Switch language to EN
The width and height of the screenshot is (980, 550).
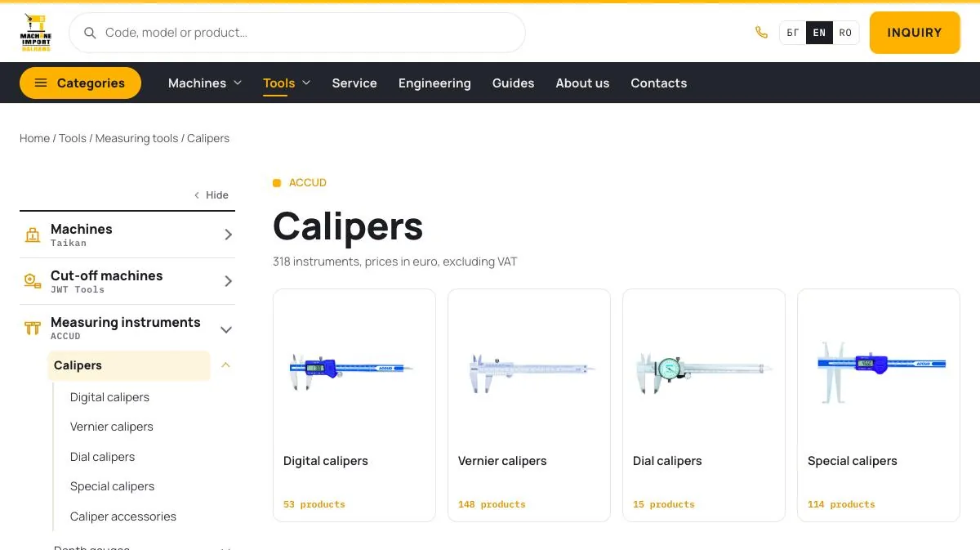click(x=819, y=33)
